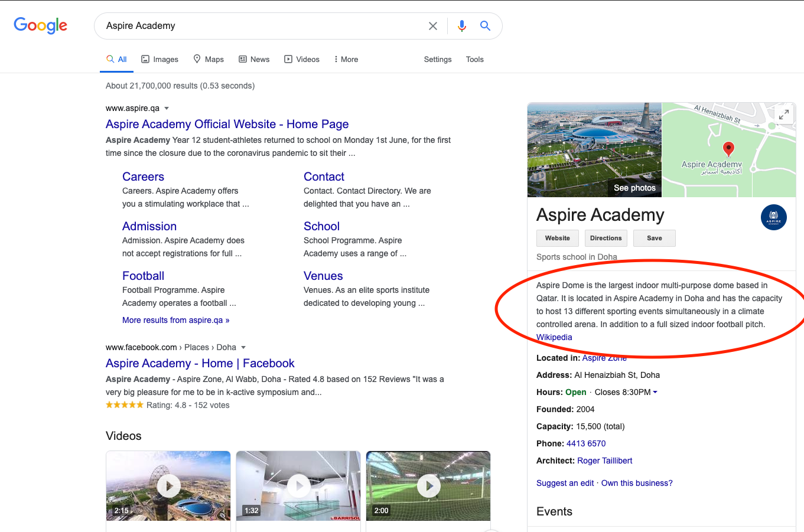Expand dropdown arrow next to facebook.com result
This screenshot has height=532, width=804.
[243, 347]
